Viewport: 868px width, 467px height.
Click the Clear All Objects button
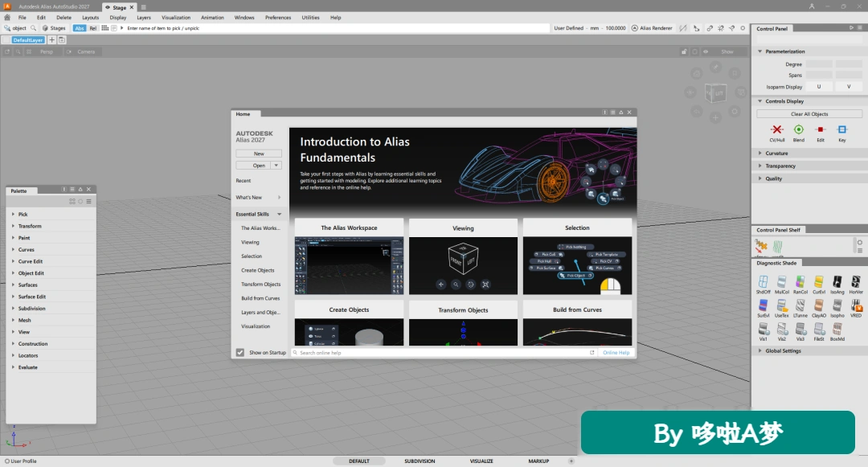[x=809, y=114]
